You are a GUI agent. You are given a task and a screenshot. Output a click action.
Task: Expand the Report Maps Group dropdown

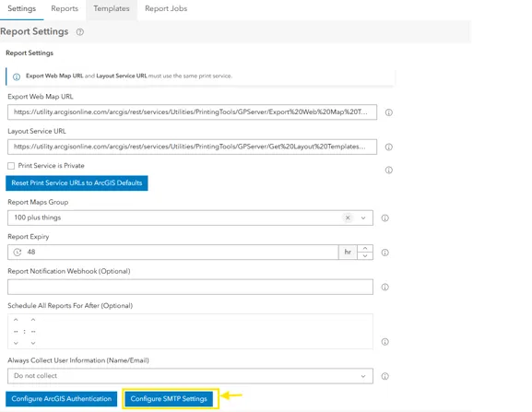pos(363,218)
